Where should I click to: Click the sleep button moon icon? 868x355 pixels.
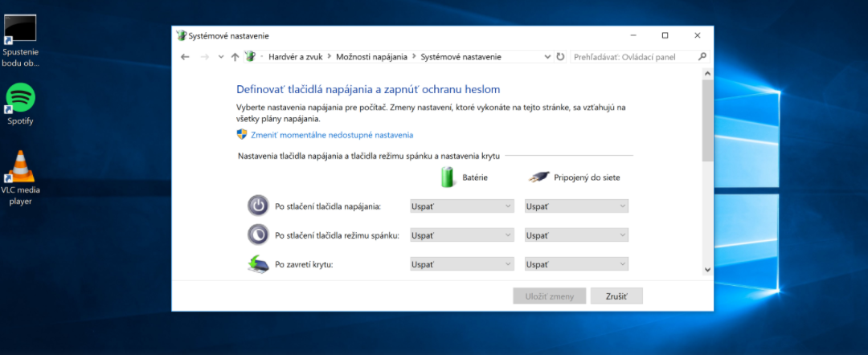(x=257, y=235)
